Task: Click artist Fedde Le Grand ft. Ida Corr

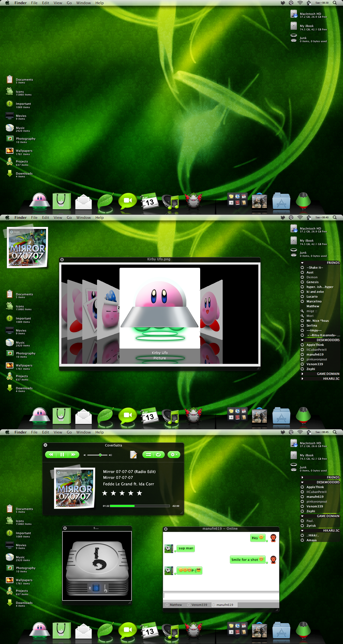Action: (x=129, y=484)
